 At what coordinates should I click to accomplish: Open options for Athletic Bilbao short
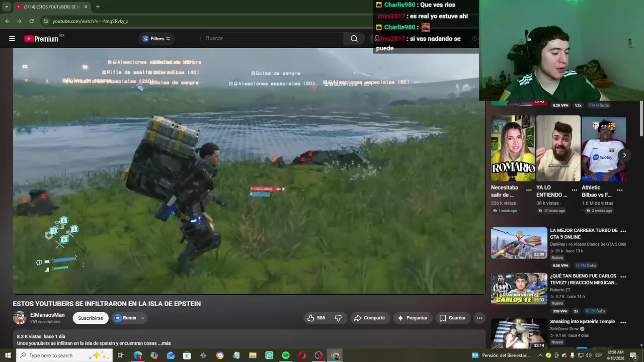coord(620,190)
